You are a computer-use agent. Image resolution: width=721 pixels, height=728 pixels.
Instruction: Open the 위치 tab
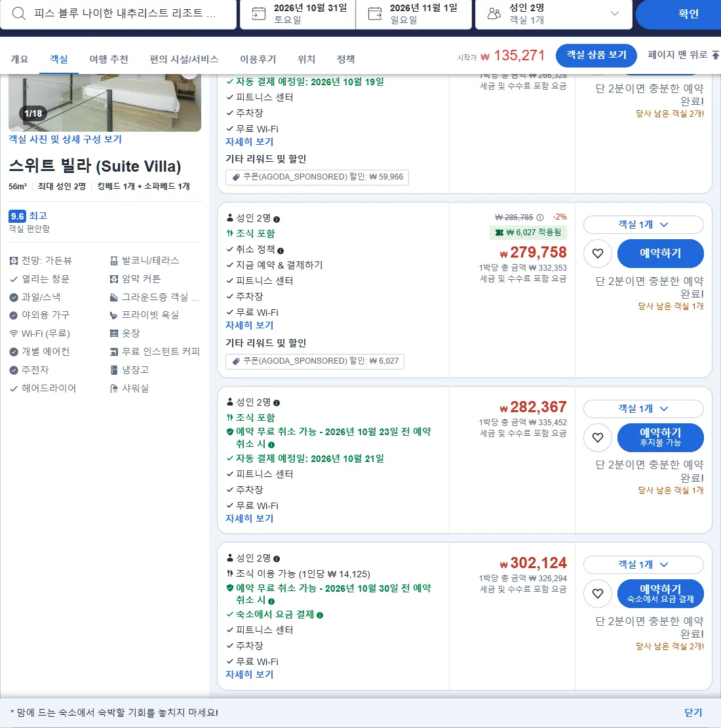point(307,59)
